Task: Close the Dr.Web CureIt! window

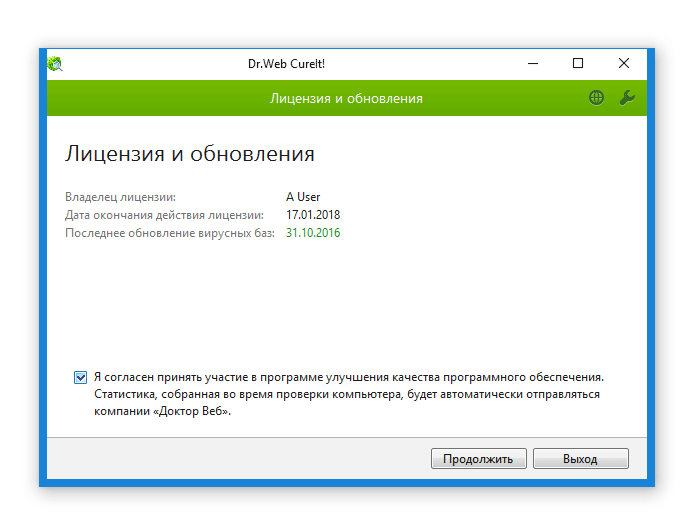Action: (x=624, y=64)
